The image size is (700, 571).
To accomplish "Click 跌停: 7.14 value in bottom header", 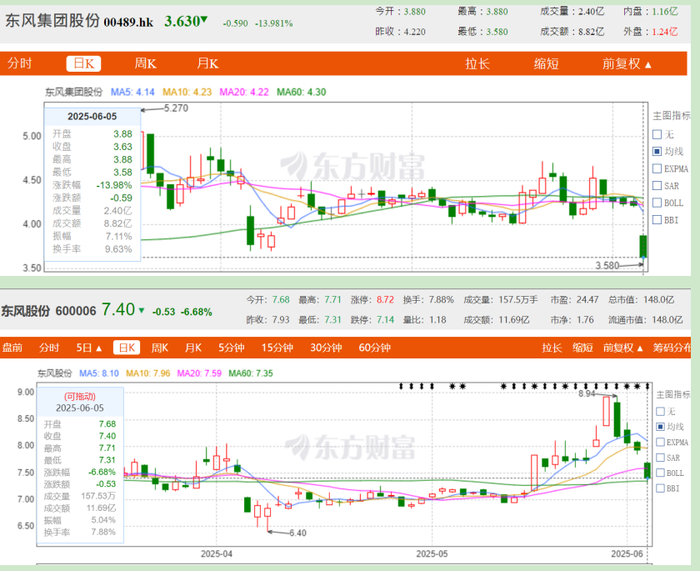I will tap(372, 320).
